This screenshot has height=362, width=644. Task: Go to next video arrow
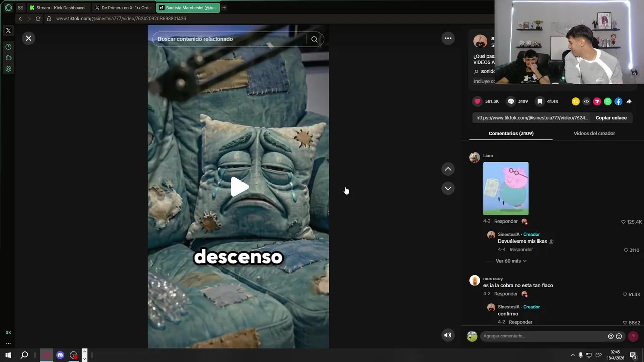[448, 188]
